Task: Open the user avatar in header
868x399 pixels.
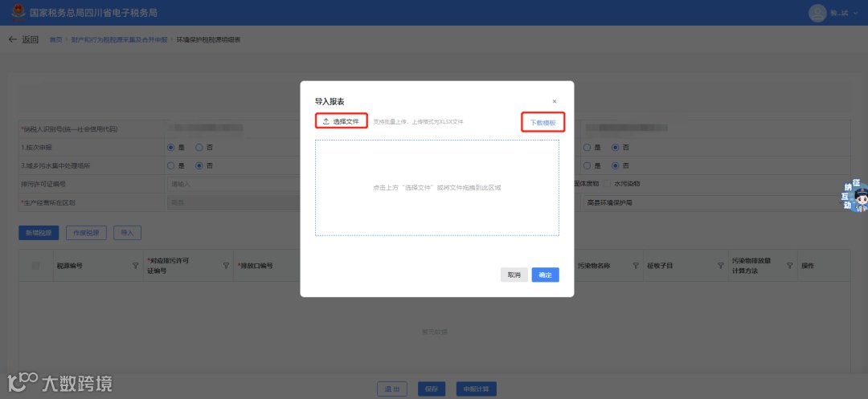Action: [x=817, y=13]
